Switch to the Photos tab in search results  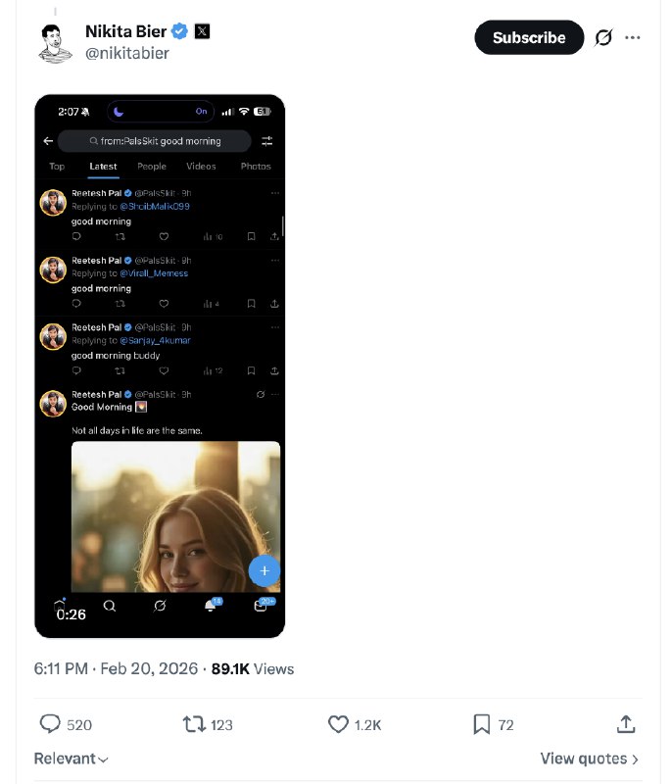pos(255,166)
